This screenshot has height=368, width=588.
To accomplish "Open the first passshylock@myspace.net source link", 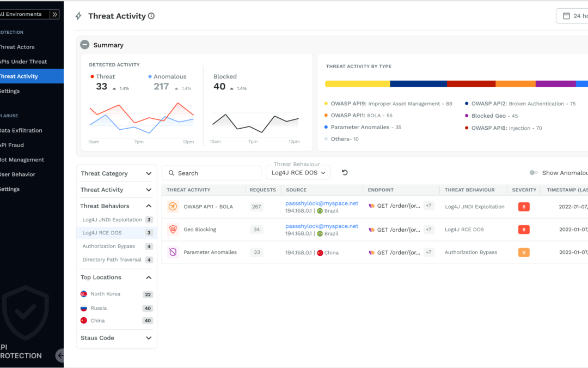I will 322,203.
